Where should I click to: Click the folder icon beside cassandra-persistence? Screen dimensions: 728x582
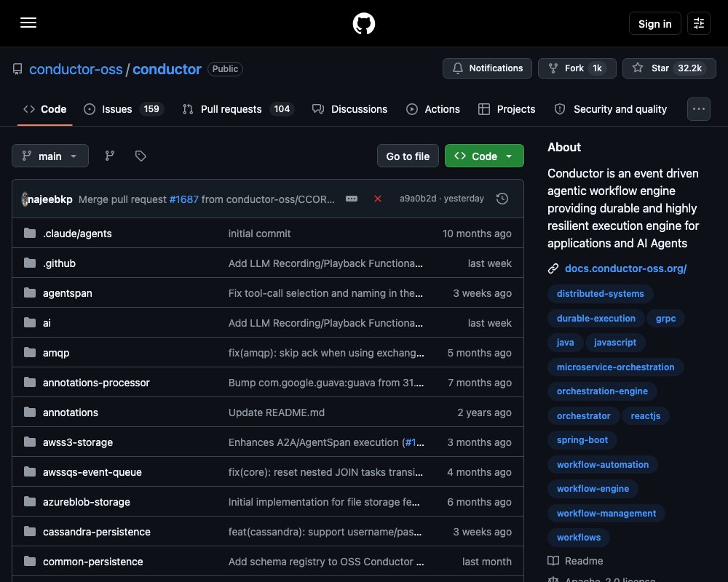tap(30, 531)
